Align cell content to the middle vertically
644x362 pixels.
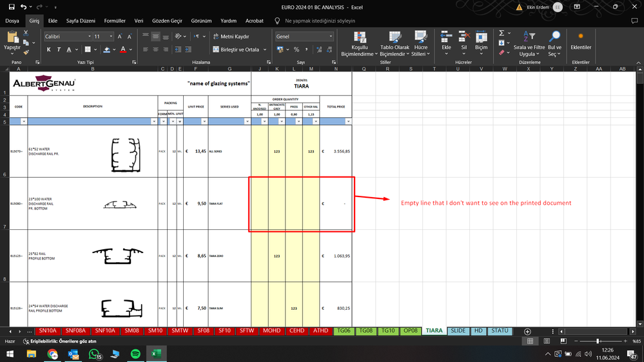(155, 37)
